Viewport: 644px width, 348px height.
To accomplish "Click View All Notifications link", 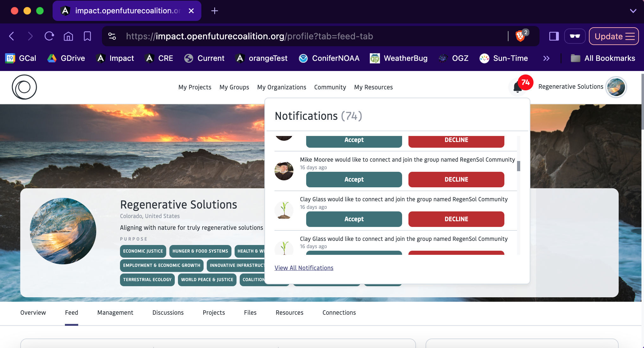I will (304, 268).
